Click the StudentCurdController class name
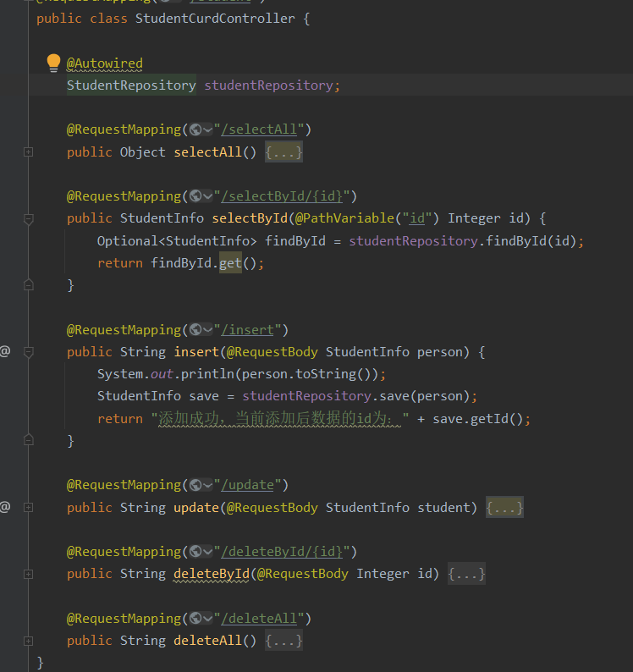Viewport: 633px width, 672px height. [x=215, y=19]
